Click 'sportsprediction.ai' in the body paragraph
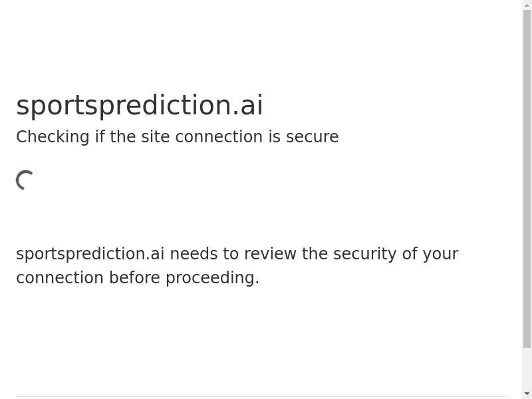This screenshot has width=532, height=399. pyautogui.click(x=90, y=255)
